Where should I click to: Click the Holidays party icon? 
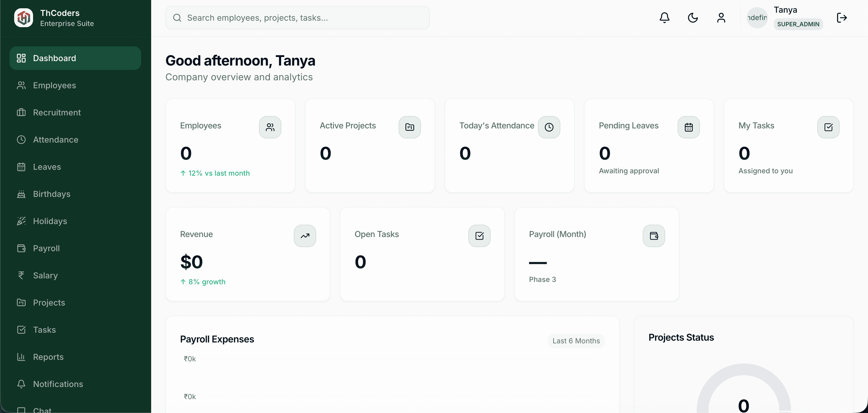point(21,221)
